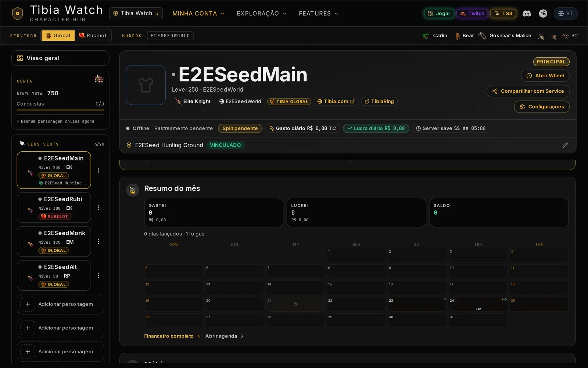
Task: Select the E2ESeedAlt character slot
Action: pyautogui.click(x=54, y=275)
